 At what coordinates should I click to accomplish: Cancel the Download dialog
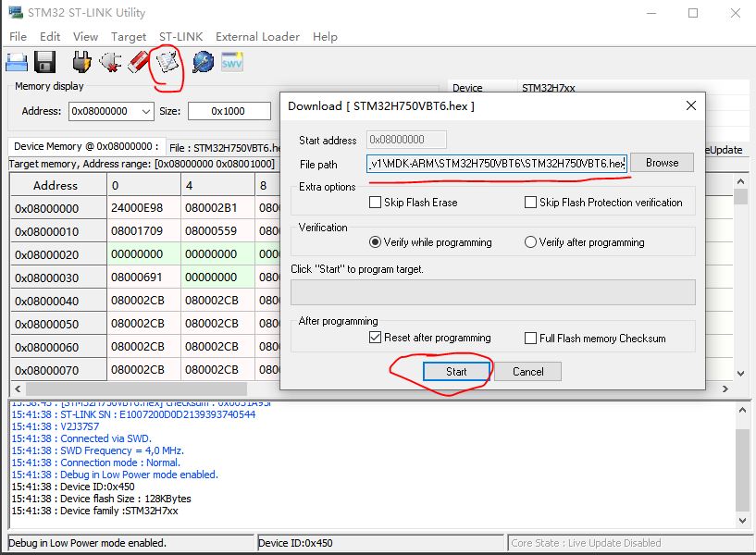pos(528,372)
